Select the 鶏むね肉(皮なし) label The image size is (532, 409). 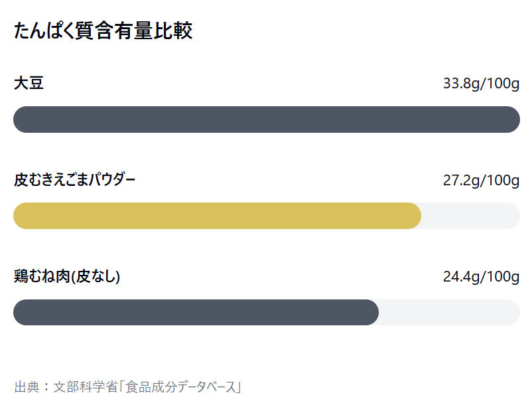tap(67, 276)
